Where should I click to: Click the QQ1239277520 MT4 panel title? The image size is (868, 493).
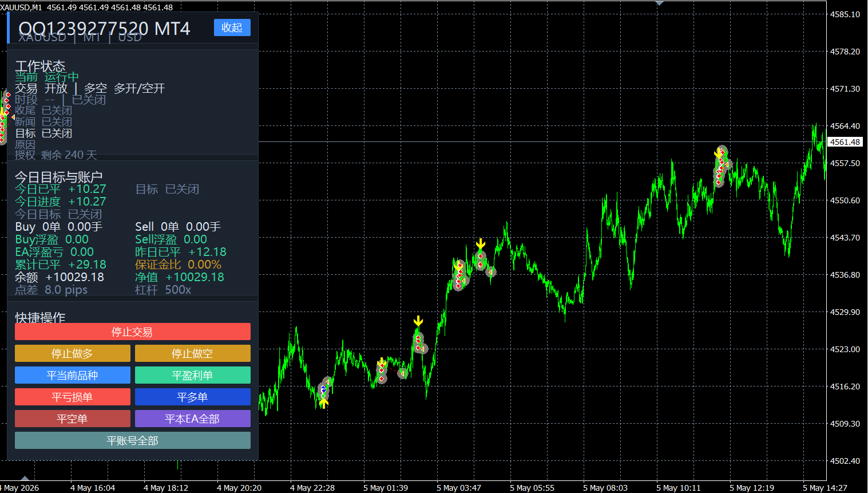[104, 29]
